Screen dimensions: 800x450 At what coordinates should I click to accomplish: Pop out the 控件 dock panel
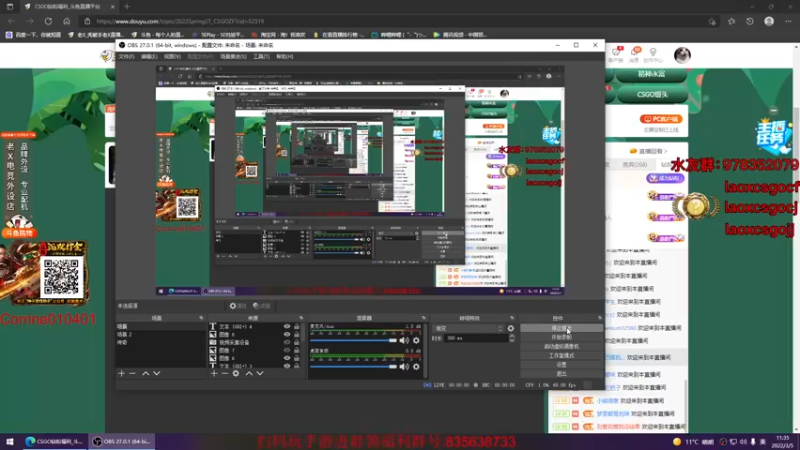point(600,318)
